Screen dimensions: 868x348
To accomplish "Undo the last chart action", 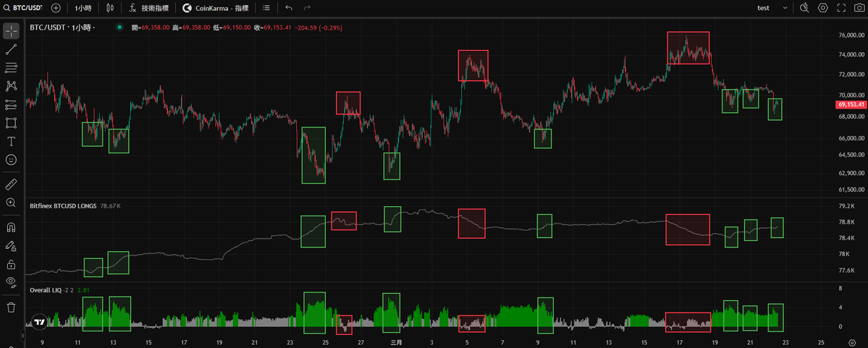I will pyautogui.click(x=288, y=8).
